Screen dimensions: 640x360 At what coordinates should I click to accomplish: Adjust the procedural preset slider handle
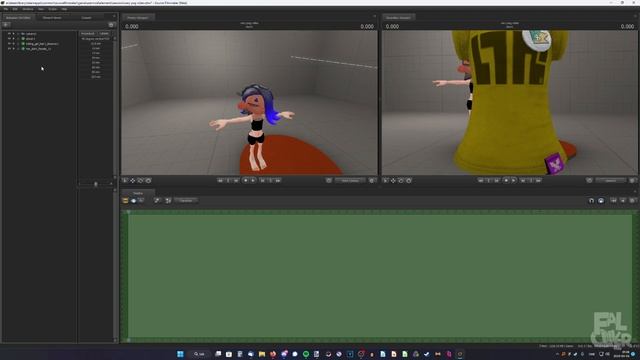tap(96, 184)
